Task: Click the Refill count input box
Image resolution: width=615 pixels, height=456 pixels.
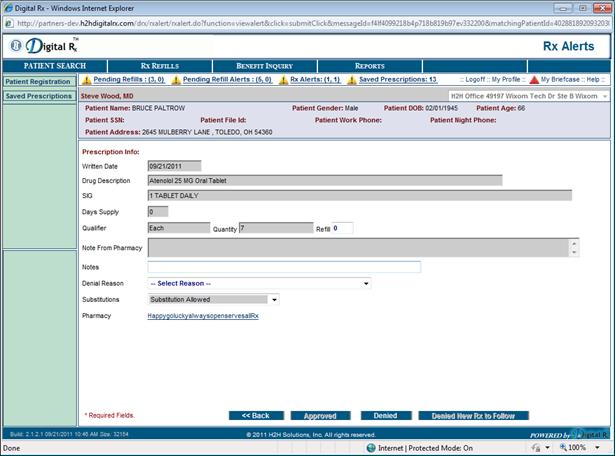Action: (343, 228)
